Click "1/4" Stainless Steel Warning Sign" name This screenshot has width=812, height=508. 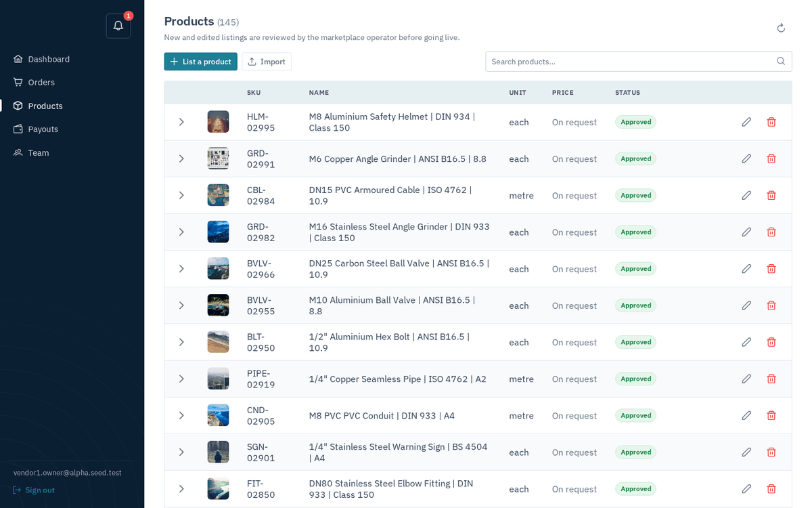398,452
